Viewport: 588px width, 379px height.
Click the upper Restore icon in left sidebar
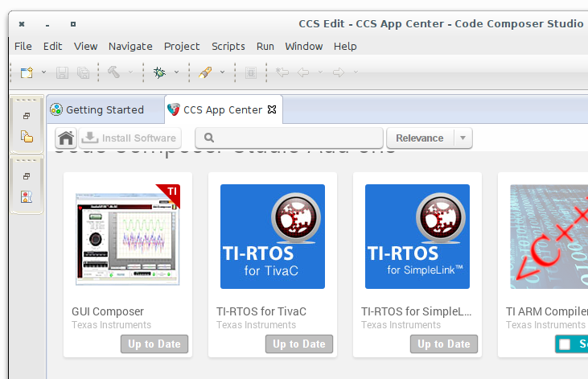point(27,116)
